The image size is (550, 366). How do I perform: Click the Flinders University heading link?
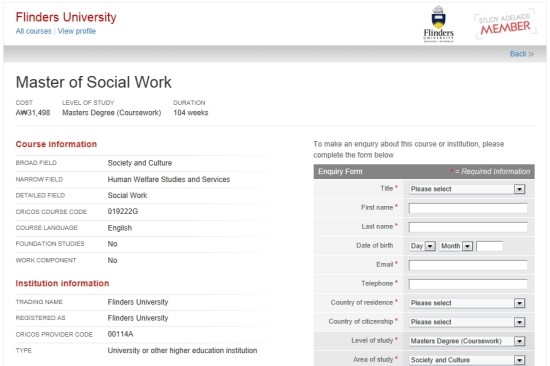click(66, 17)
